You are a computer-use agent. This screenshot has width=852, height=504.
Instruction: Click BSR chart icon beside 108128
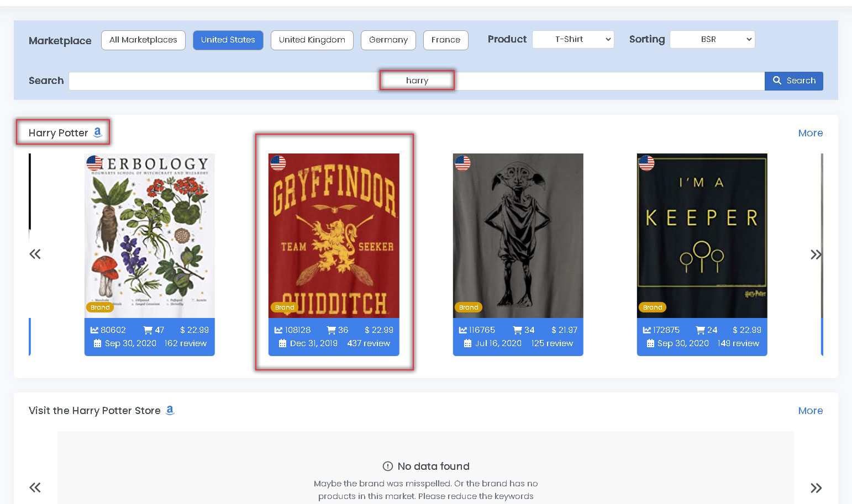pos(278,330)
